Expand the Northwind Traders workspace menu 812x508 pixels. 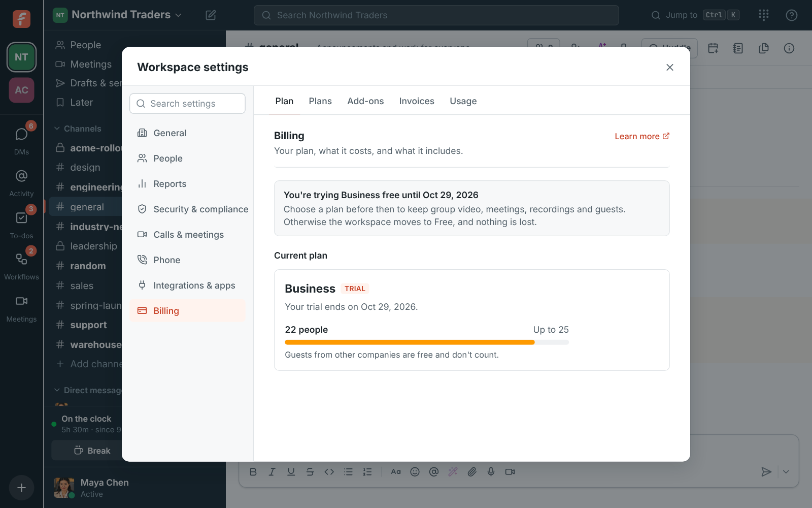tap(118, 15)
